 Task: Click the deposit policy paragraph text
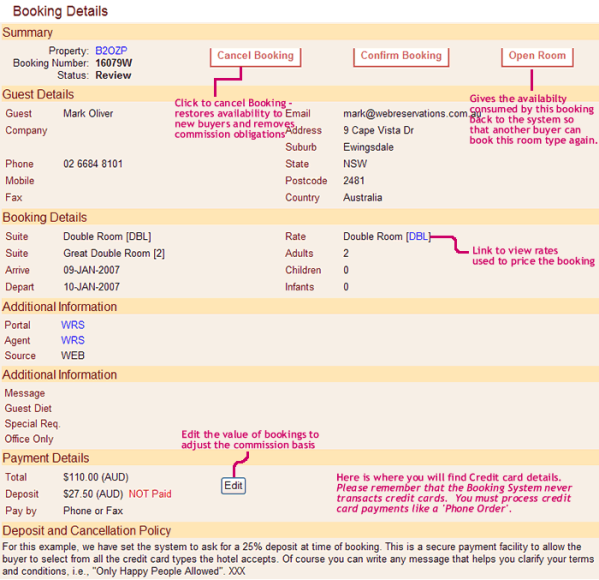click(x=298, y=559)
